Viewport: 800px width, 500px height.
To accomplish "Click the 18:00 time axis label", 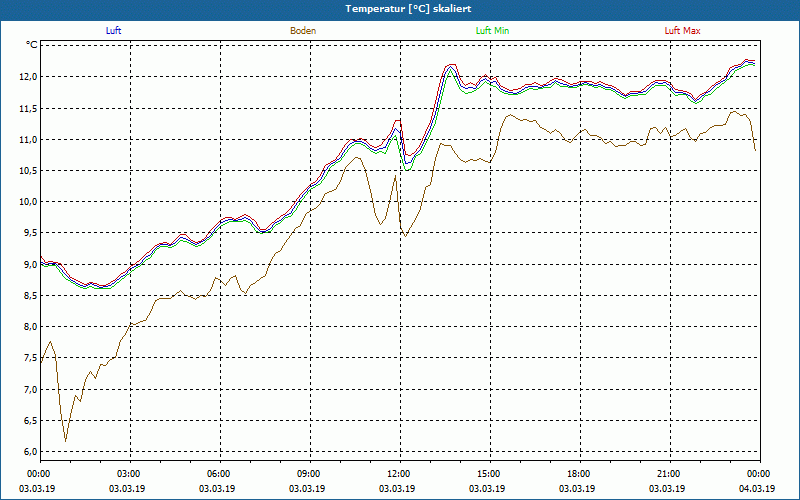I will (580, 474).
